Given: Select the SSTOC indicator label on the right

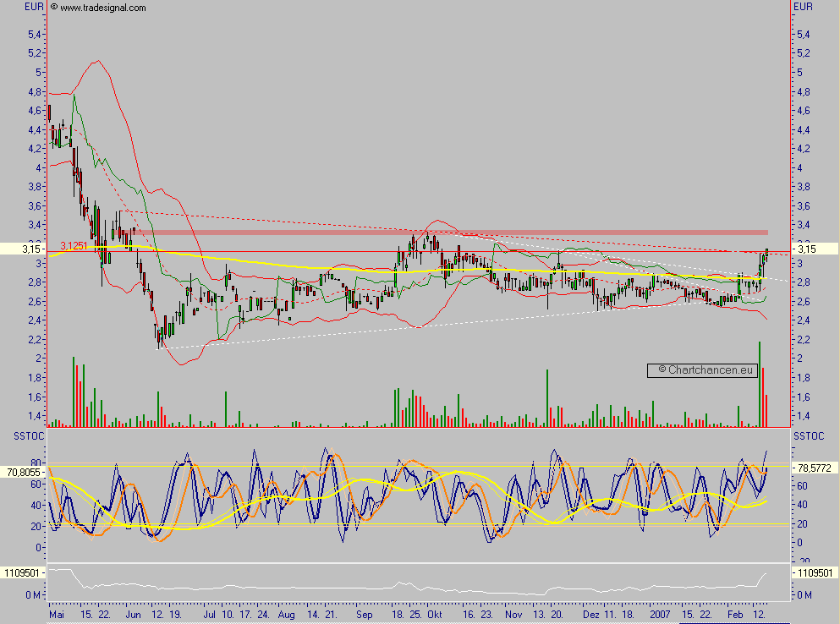Looking at the screenshot, I should [809, 436].
